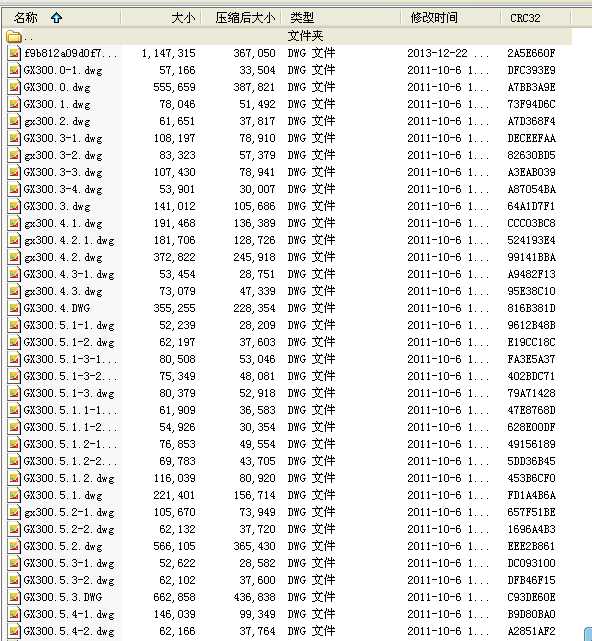Select the f9b812a09d0f7 file icon
This screenshot has width=592, height=641.
(14, 53)
